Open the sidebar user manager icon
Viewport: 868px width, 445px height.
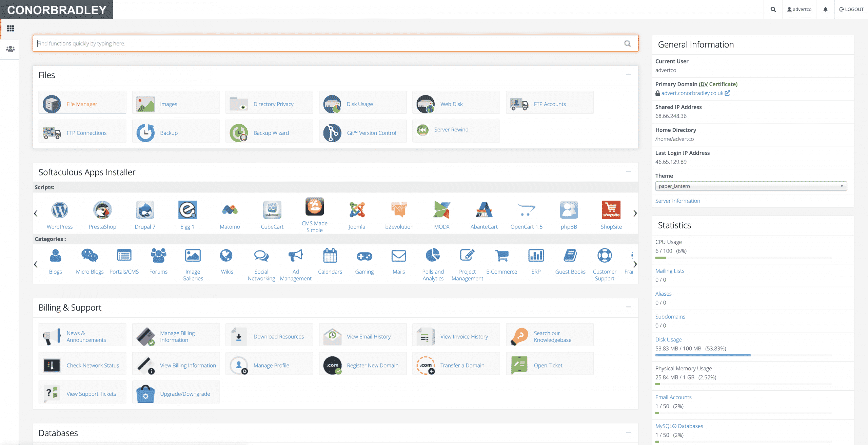point(11,49)
